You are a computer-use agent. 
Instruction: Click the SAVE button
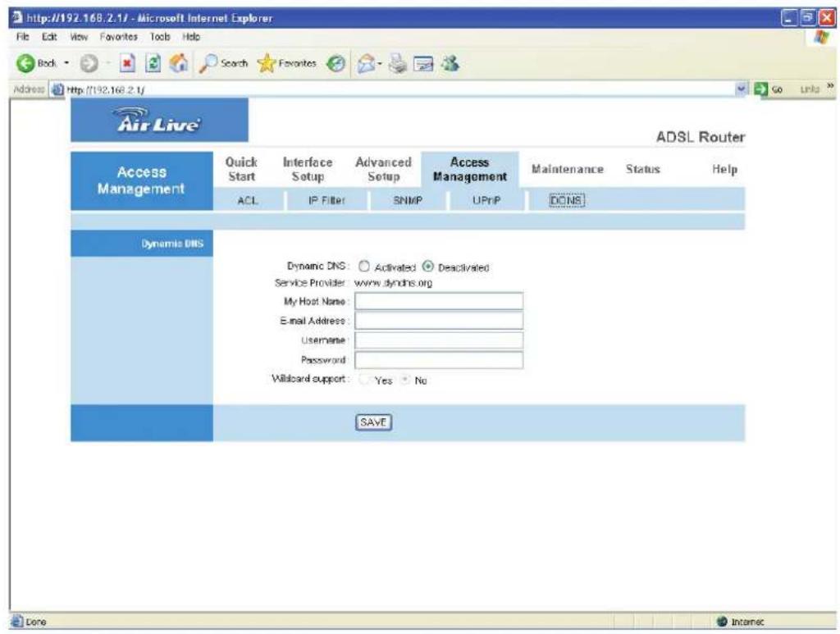[x=373, y=422]
